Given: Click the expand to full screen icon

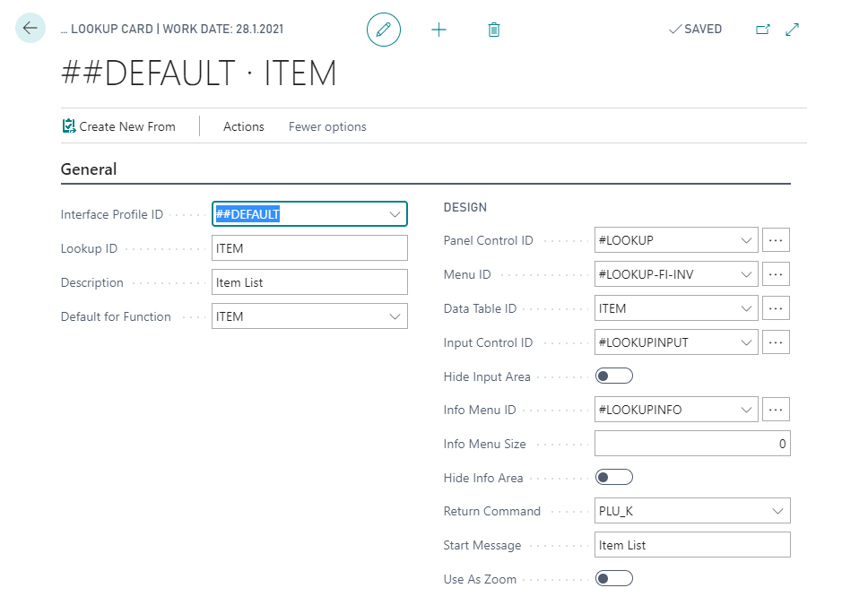Looking at the screenshot, I should pos(792,30).
